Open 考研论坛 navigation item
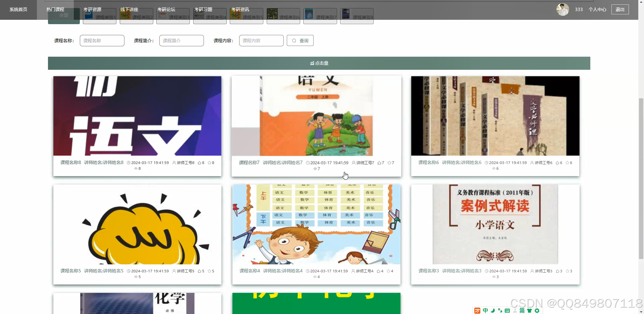 click(x=166, y=9)
